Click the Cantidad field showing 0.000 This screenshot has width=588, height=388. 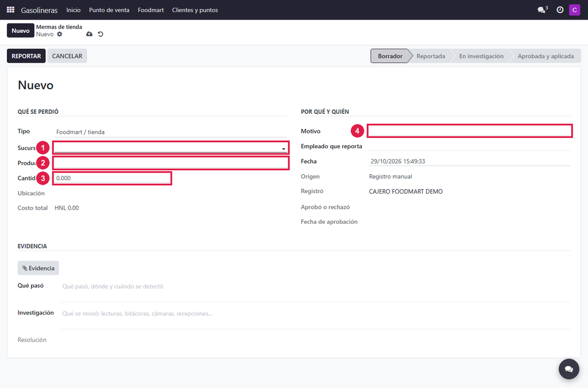112,178
